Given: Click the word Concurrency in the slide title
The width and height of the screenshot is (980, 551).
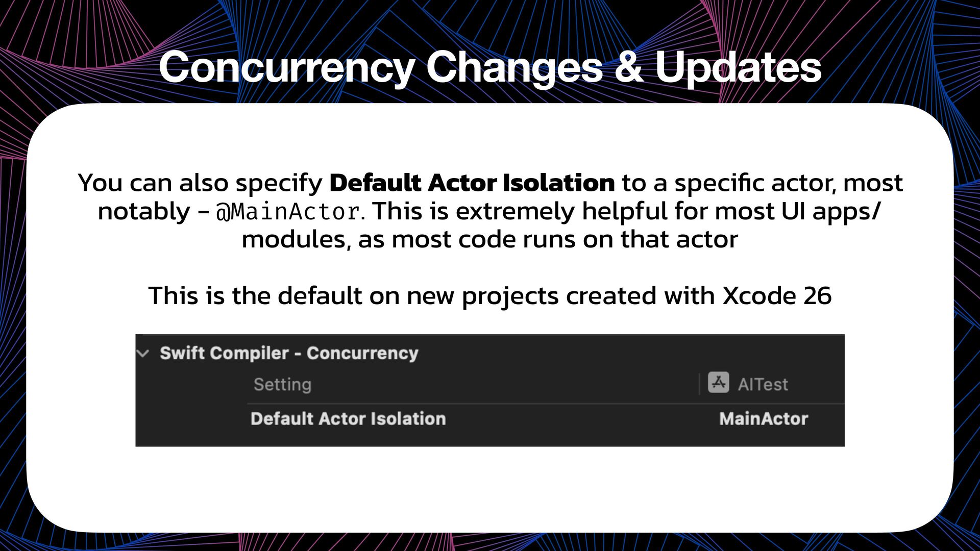Looking at the screenshot, I should (x=286, y=68).
